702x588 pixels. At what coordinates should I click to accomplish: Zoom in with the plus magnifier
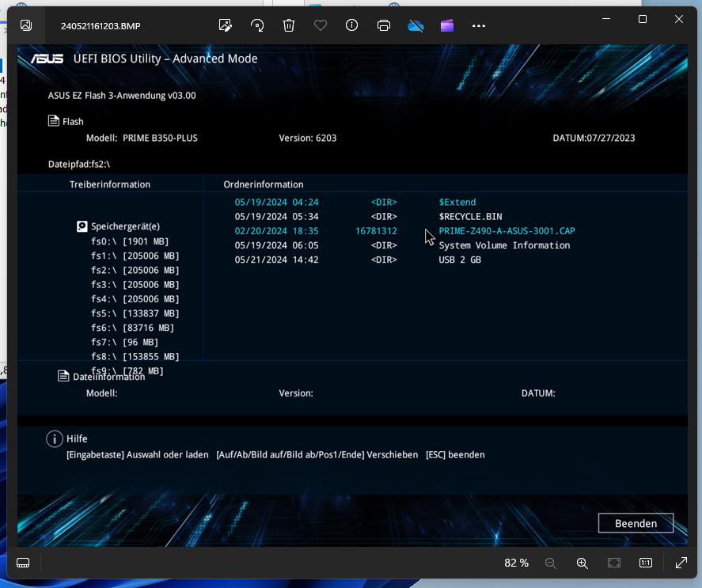[x=582, y=563]
